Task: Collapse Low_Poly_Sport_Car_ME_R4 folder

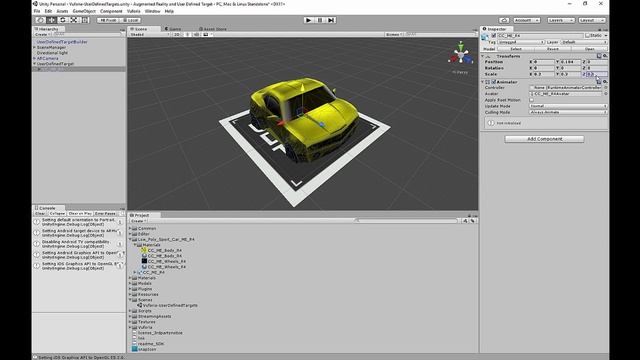Action: click(130, 240)
